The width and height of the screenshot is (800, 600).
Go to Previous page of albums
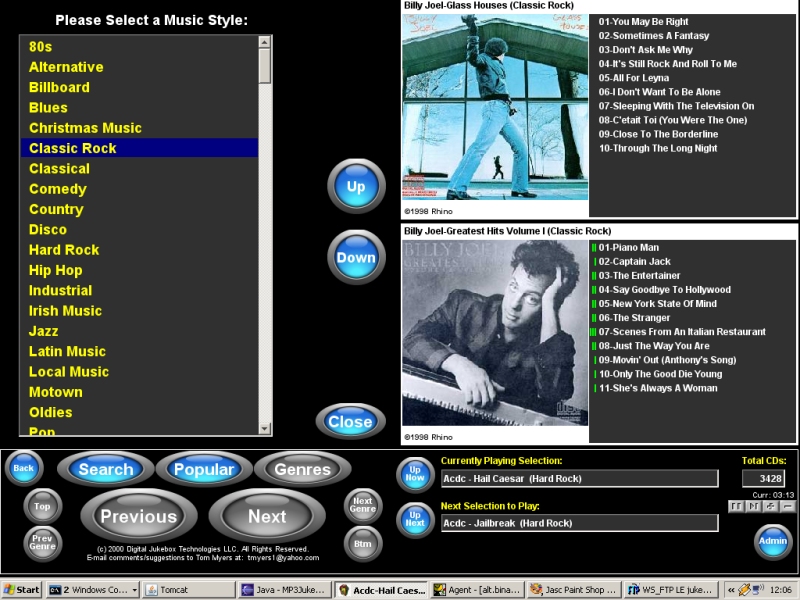tap(139, 516)
